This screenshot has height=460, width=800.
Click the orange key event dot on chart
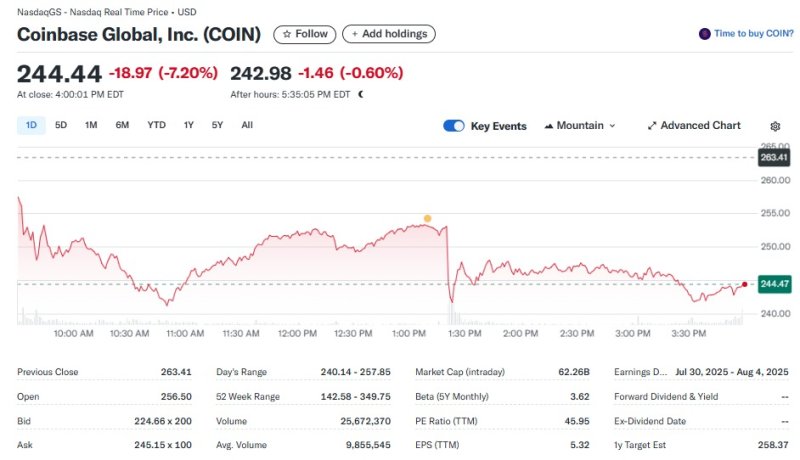pos(427,218)
